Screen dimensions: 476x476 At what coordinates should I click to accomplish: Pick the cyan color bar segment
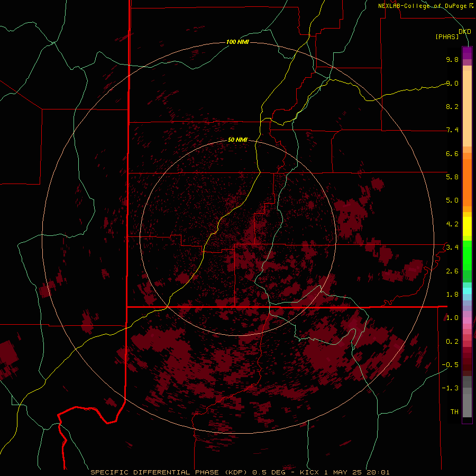pyautogui.click(x=467, y=290)
